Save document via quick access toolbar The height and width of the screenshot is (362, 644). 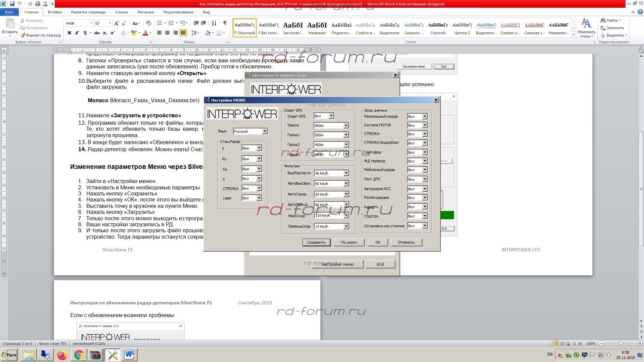click(x=12, y=4)
